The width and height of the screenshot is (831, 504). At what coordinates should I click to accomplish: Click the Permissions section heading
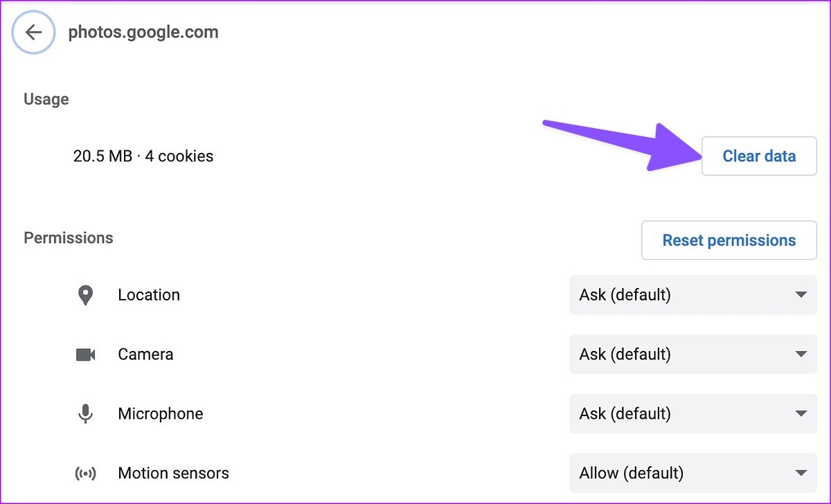tap(68, 237)
